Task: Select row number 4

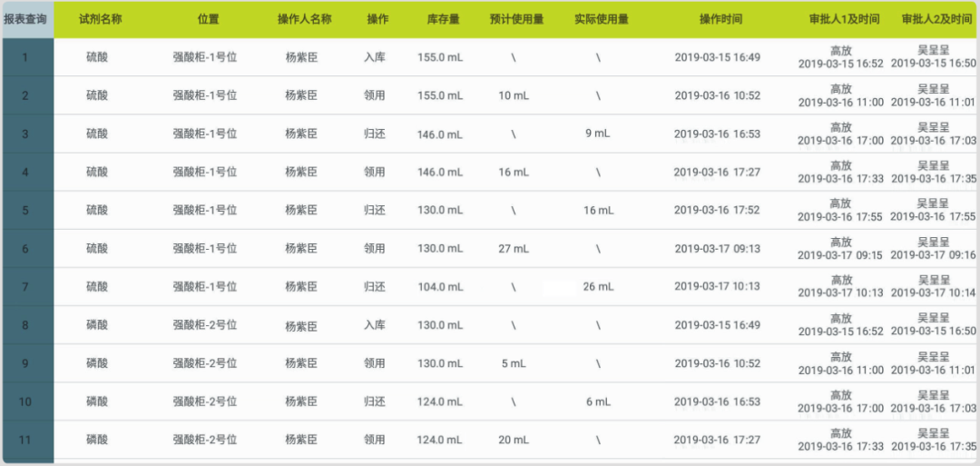Action: click(25, 172)
